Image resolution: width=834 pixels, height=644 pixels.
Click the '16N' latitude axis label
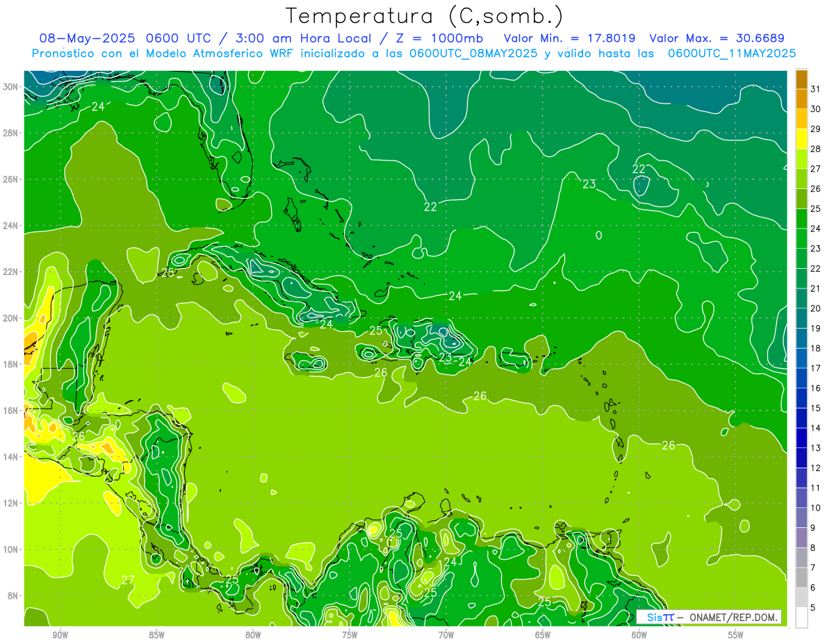tap(10, 411)
